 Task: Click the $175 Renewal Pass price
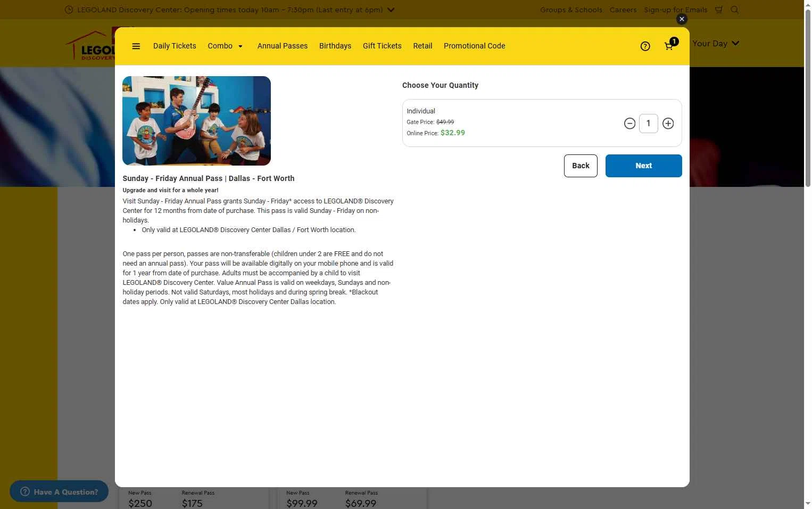pyautogui.click(x=192, y=503)
